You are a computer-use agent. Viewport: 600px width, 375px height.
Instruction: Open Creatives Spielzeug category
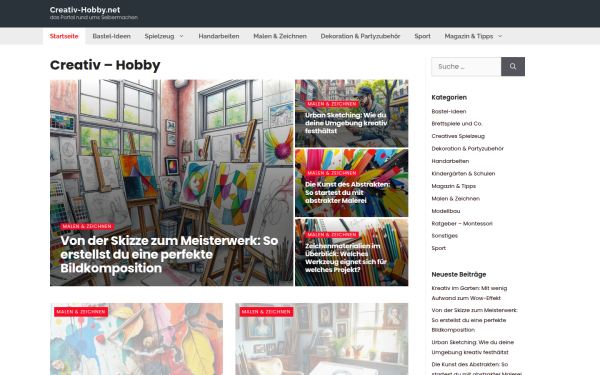coord(458,136)
